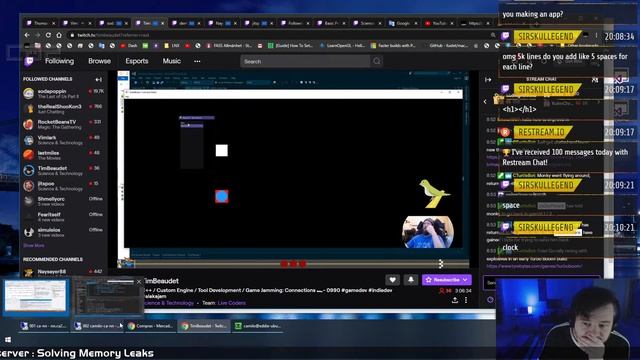Open the Resubscribe dropdown button
The image size is (640, 360).
click(447, 280)
